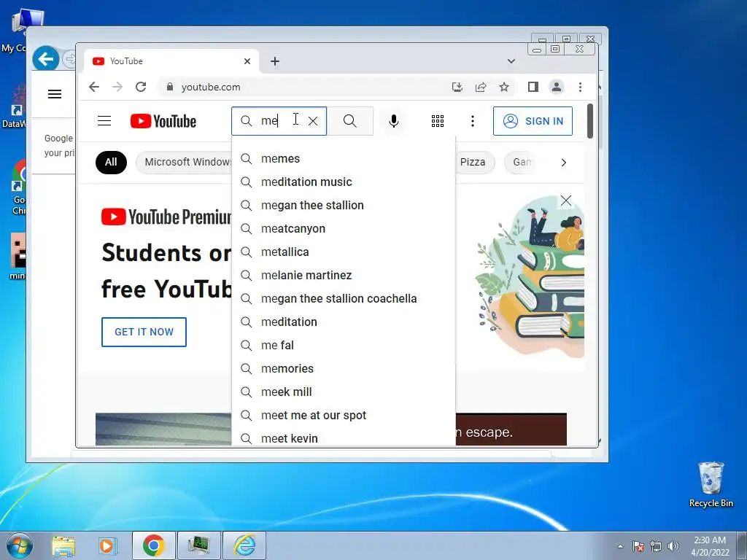Open Chrome profile avatar
747x560 pixels.
coord(557,87)
